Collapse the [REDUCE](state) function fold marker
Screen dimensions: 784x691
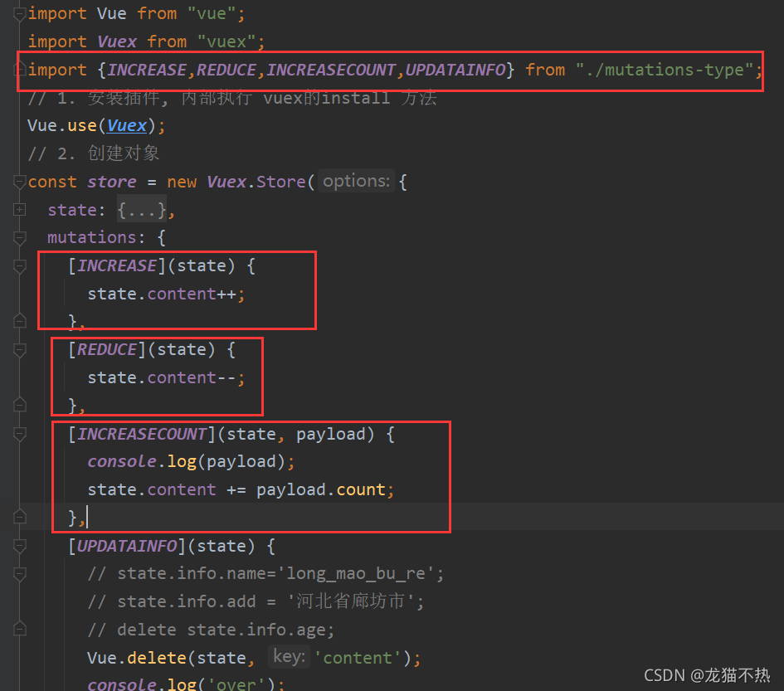tap(20, 350)
